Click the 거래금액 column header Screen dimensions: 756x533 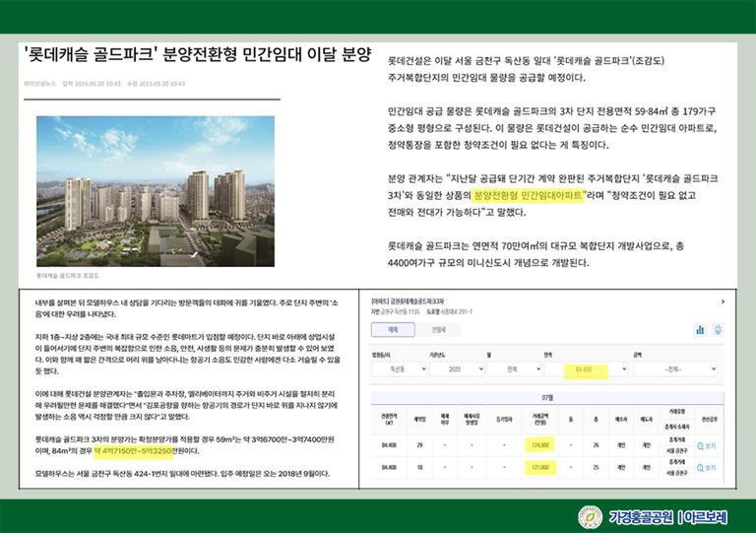[x=540, y=419]
